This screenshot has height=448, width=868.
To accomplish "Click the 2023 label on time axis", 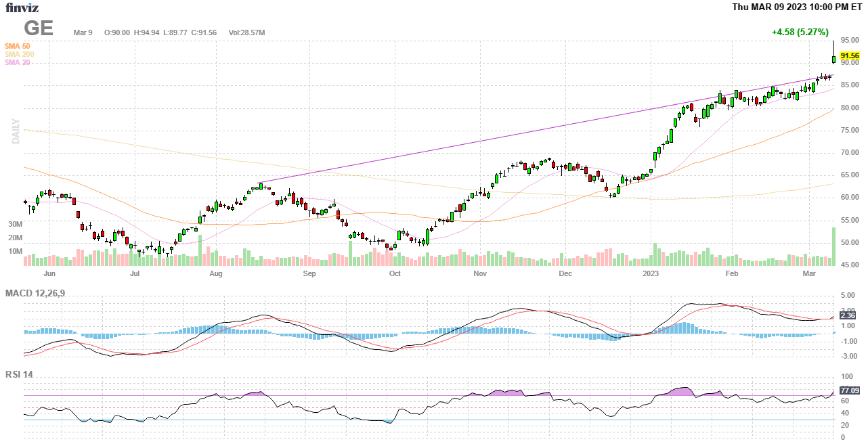I will pyautogui.click(x=650, y=274).
